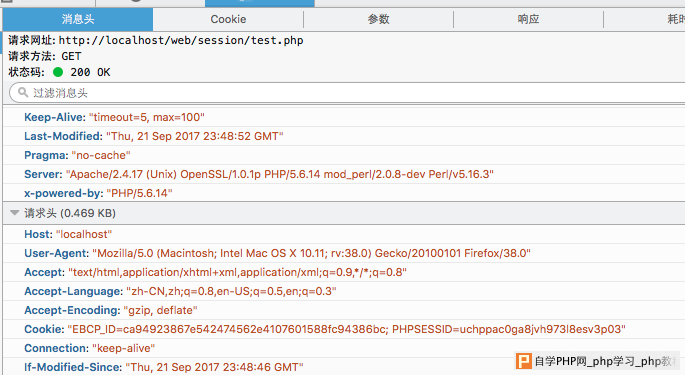685x375 pixels.
Task: Click the magnifier icon in filter box
Action: (x=23, y=92)
